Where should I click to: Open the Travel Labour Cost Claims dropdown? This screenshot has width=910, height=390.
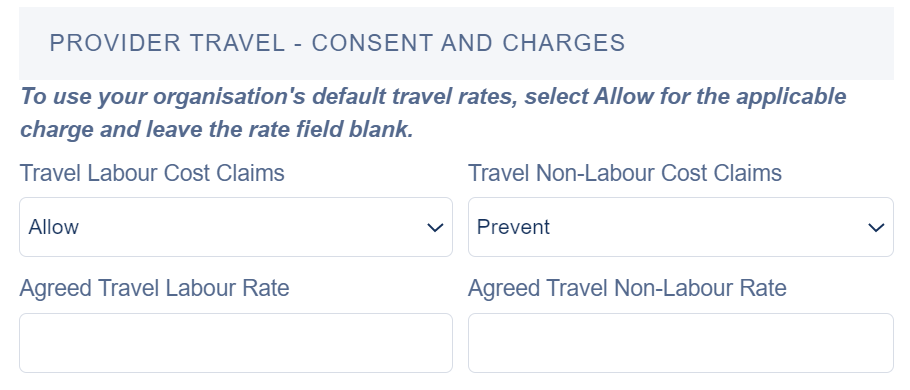236,227
